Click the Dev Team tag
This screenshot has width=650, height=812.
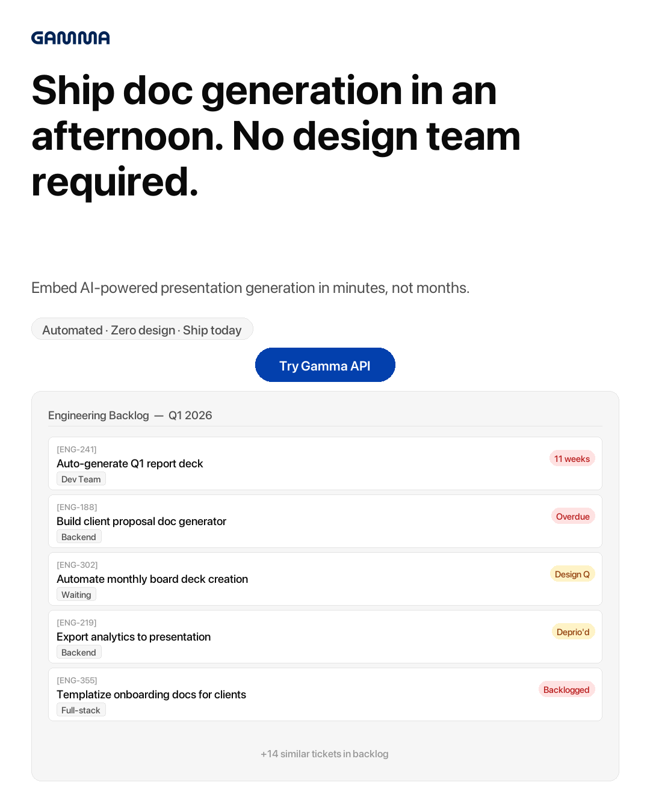pos(81,479)
